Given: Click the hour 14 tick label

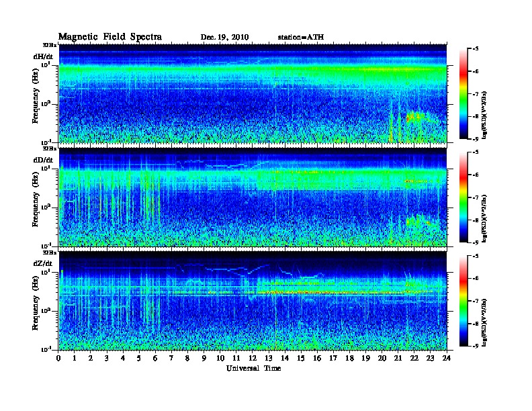Looking at the screenshot, I should coord(285,358).
